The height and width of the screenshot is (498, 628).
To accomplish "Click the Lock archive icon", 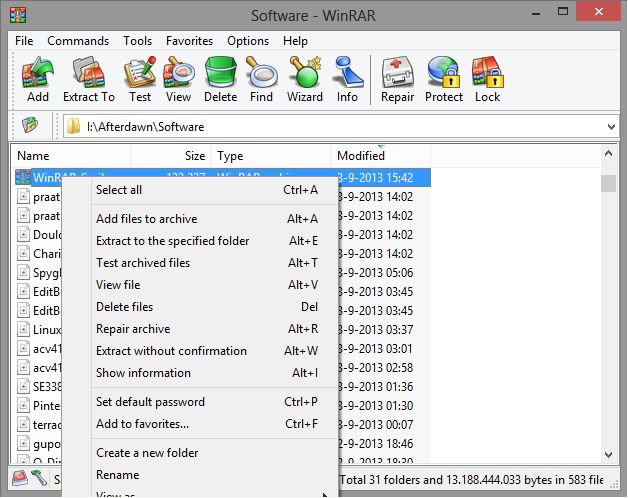I will (488, 79).
